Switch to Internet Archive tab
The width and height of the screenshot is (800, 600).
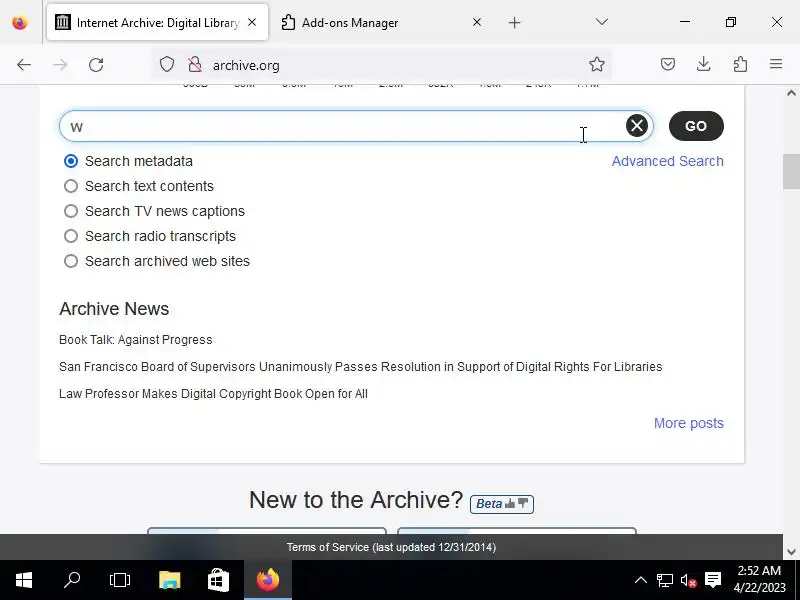[x=157, y=22]
